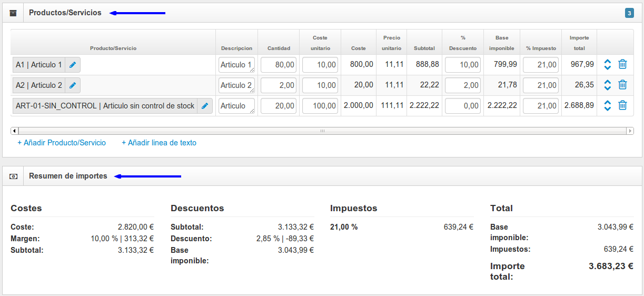Click the Resumen de importes money icon
The height and width of the screenshot is (296, 644).
[x=13, y=176]
